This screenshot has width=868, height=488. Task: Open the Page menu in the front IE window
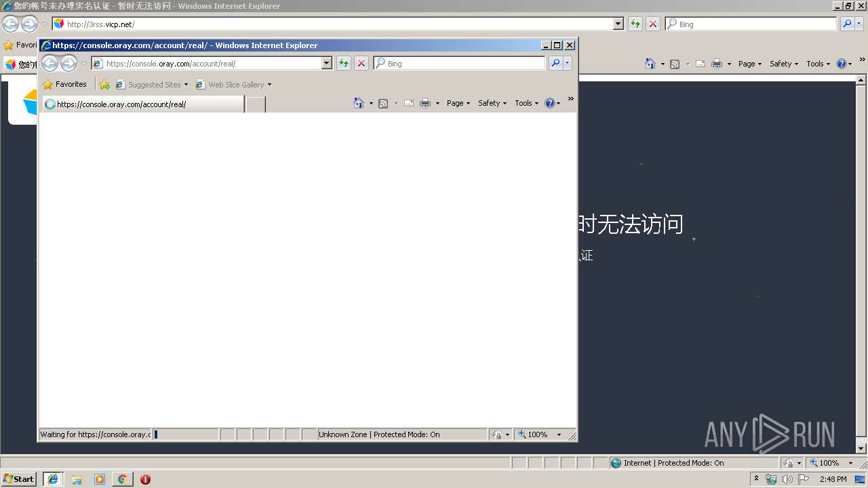point(458,103)
